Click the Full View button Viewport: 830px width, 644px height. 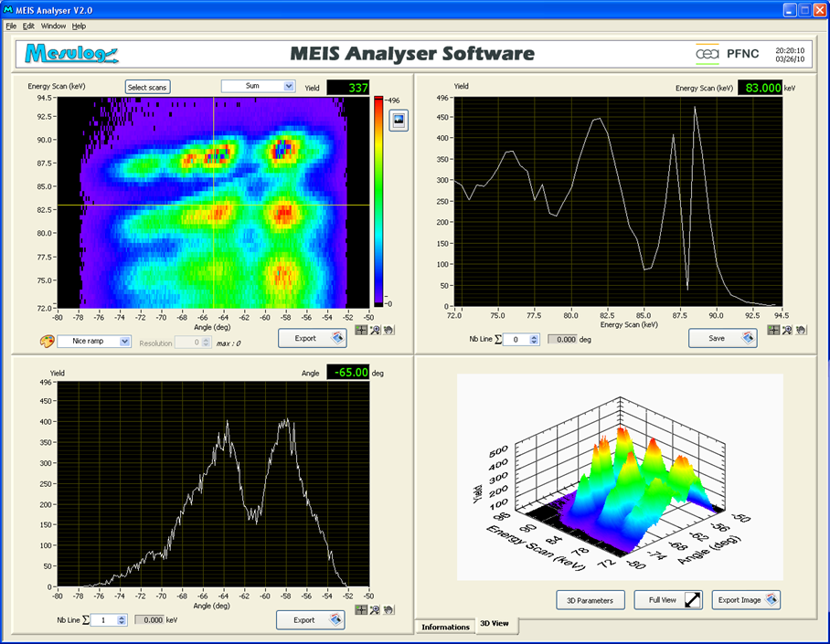coord(668,600)
